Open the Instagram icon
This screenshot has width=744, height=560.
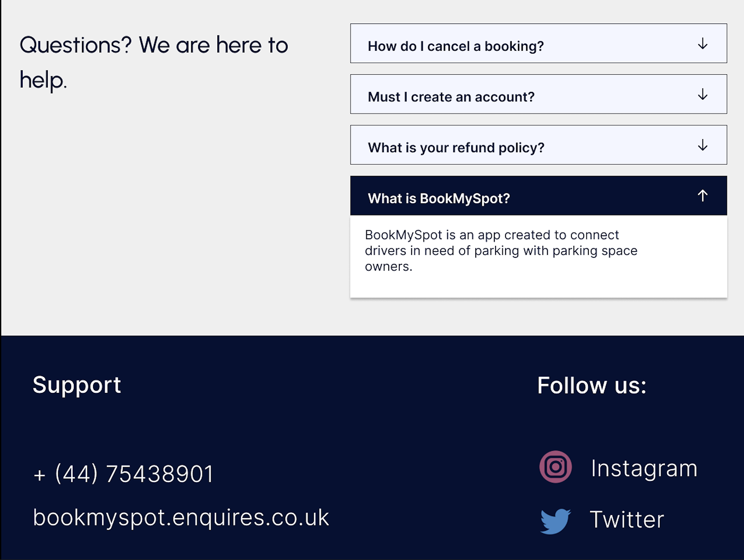555,468
